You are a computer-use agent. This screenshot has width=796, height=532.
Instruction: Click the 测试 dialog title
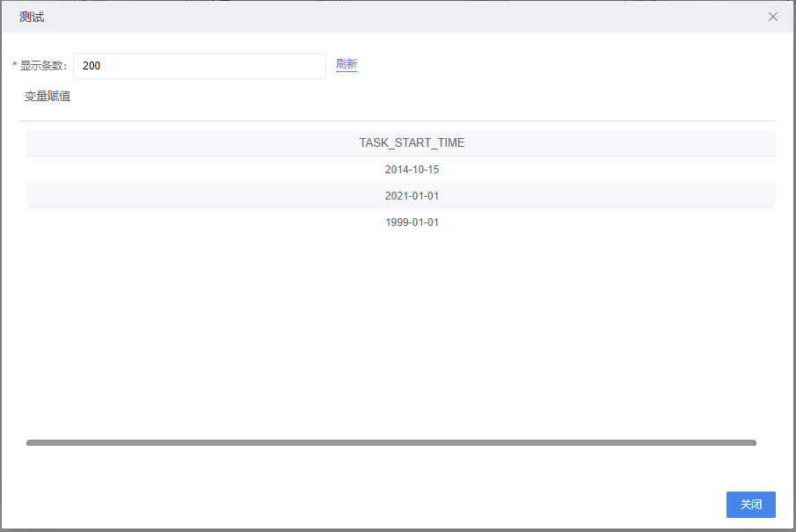32,17
